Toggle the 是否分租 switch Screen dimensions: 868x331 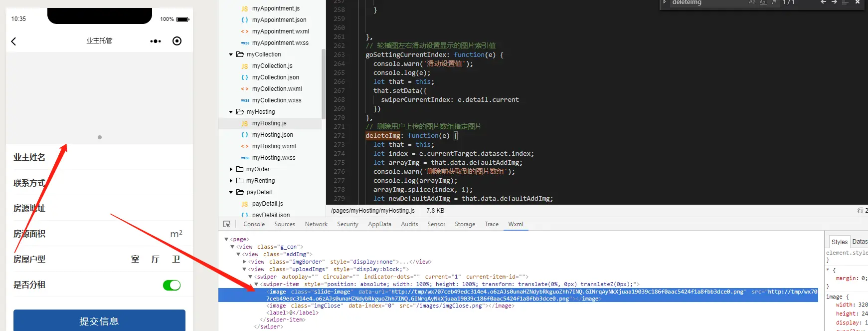pos(172,285)
